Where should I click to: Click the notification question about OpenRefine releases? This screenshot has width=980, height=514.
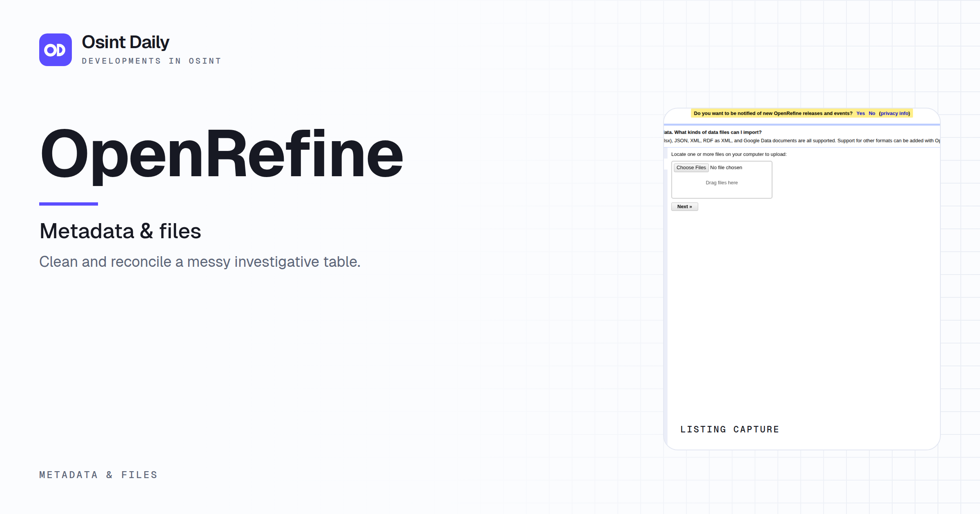(773, 113)
